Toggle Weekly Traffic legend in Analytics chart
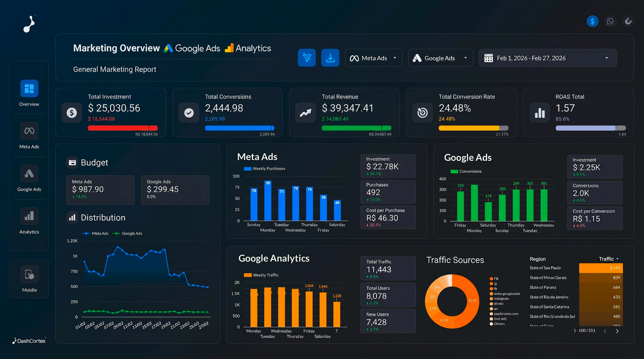The height and width of the screenshot is (359, 644). point(261,275)
